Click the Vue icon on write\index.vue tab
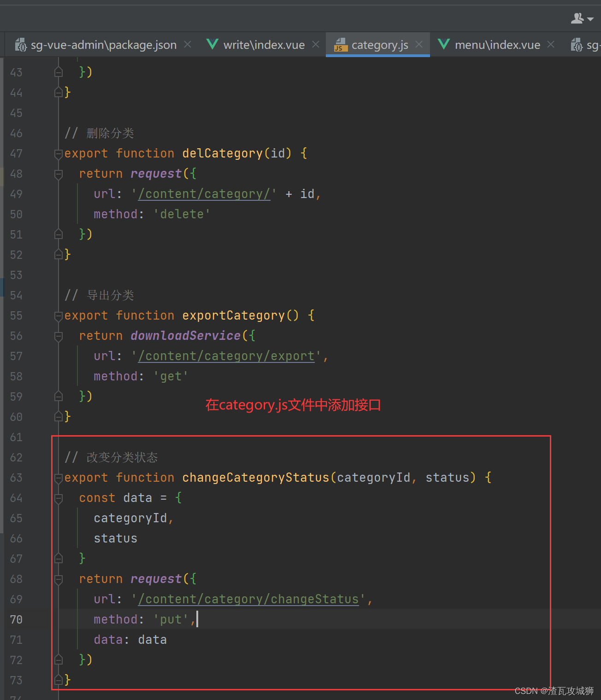The height and width of the screenshot is (700, 601). pos(212,44)
